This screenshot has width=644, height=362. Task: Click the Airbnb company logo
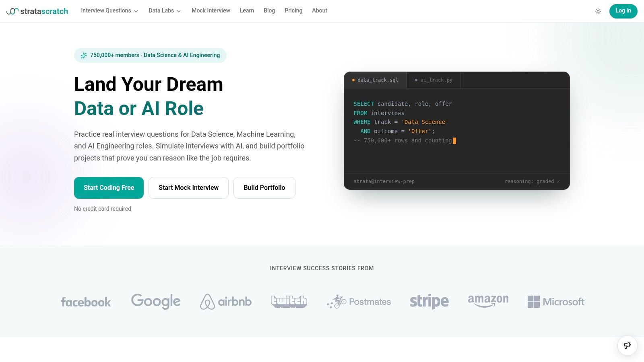click(x=226, y=302)
